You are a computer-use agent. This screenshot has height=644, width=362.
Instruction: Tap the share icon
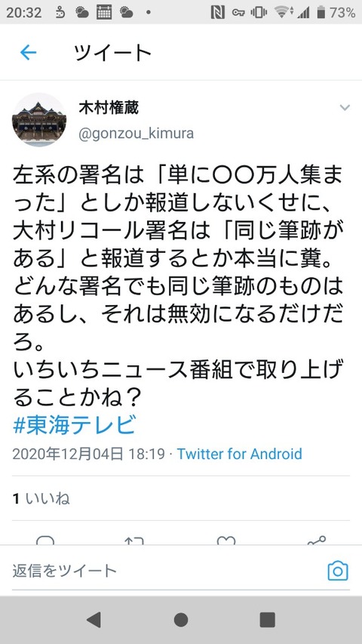pyautogui.click(x=317, y=540)
